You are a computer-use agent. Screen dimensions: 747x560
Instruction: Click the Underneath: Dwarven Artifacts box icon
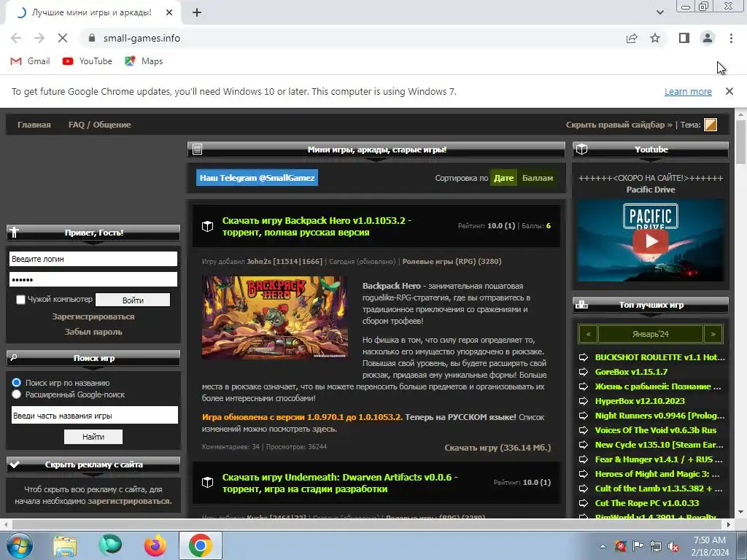tap(208, 483)
